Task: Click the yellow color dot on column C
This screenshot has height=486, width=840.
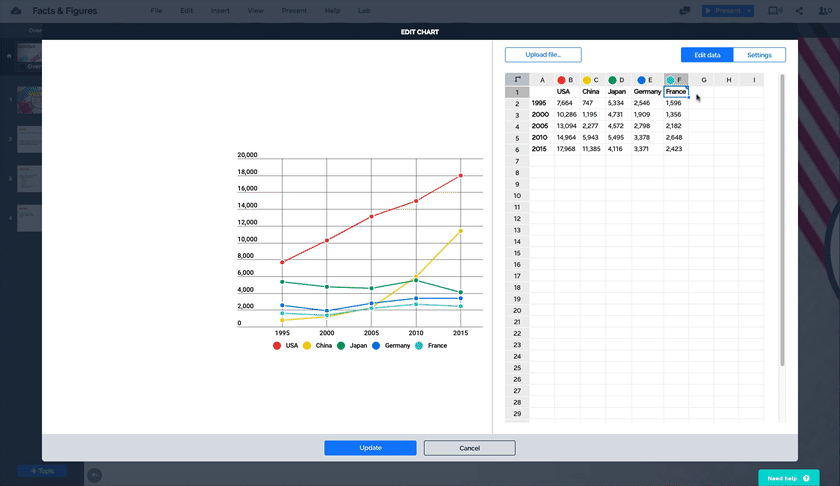Action: click(x=587, y=80)
